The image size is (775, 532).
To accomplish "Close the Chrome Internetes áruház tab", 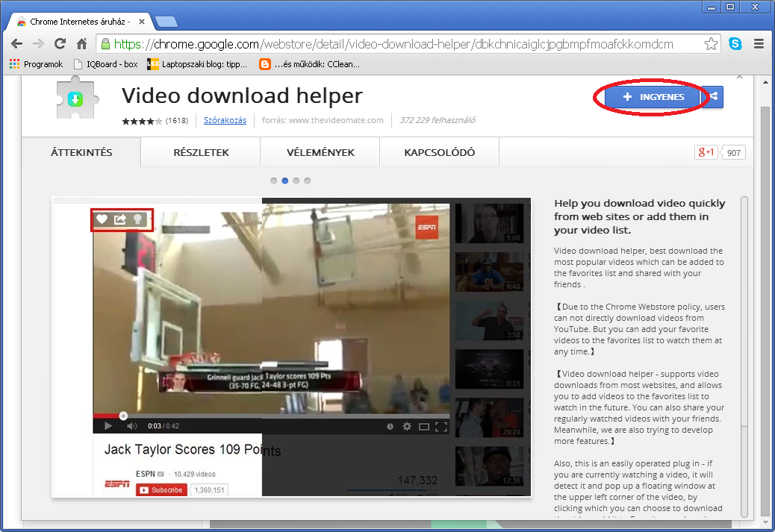I will pyautogui.click(x=142, y=22).
